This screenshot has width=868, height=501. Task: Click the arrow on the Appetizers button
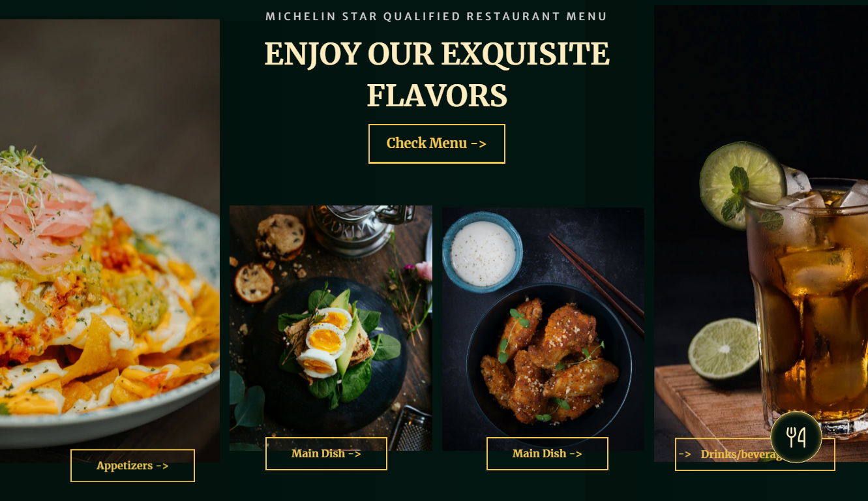(162, 466)
